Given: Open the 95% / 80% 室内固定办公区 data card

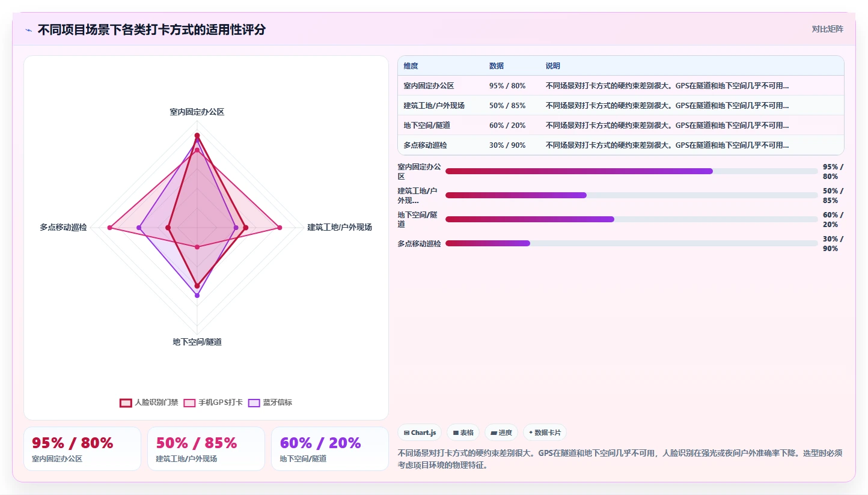Looking at the screenshot, I should tap(82, 449).
